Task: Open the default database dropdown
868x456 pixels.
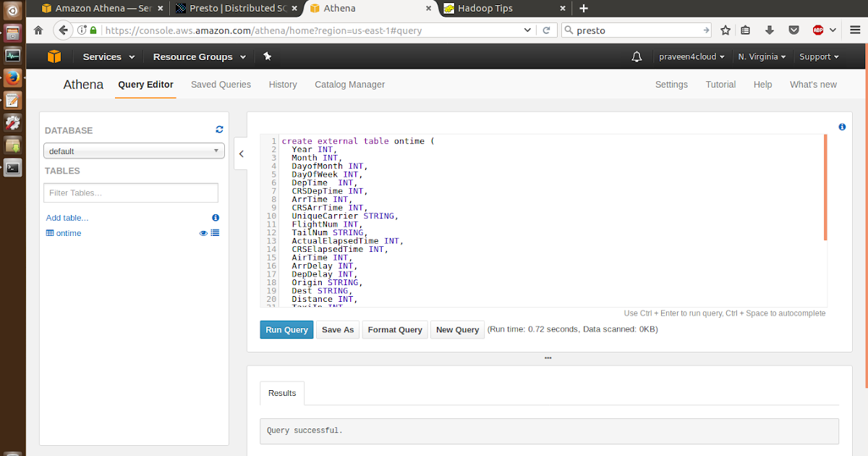Action: (133, 151)
